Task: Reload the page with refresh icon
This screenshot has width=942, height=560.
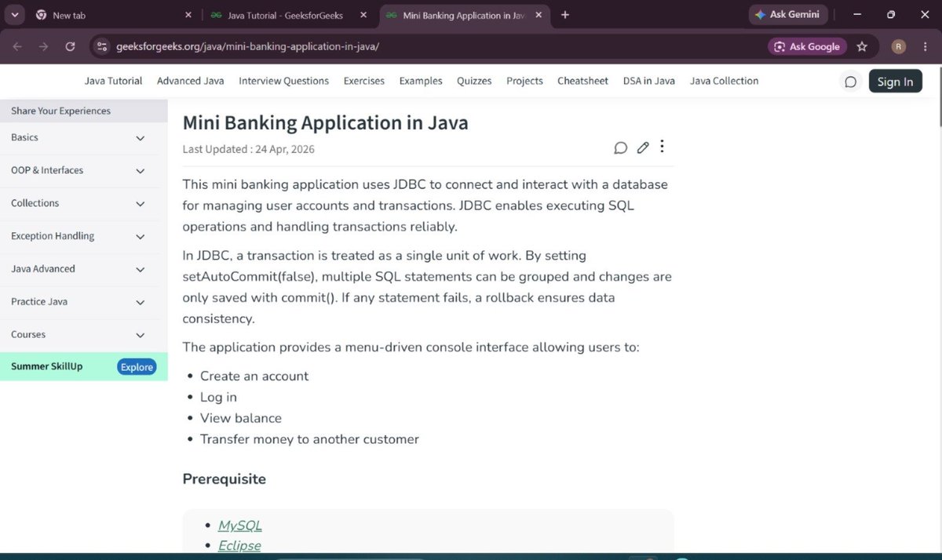Action: [x=70, y=46]
